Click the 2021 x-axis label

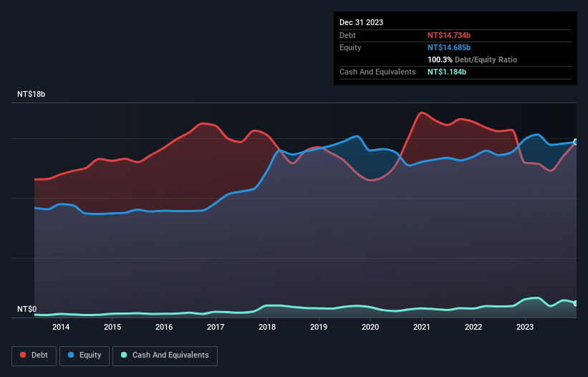click(422, 327)
